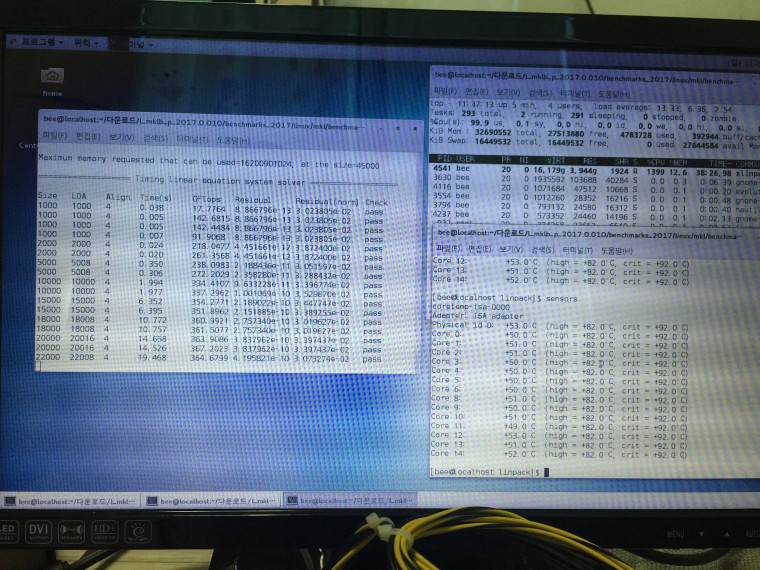Open 보기(V) menu in Linpack results terminal
Image resolution: width=760 pixels, height=570 pixels.
[x=121, y=138]
